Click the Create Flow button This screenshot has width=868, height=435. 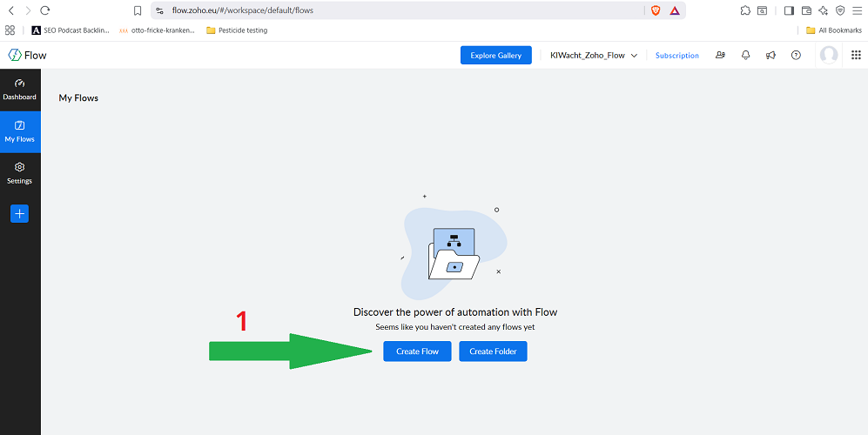pyautogui.click(x=417, y=351)
